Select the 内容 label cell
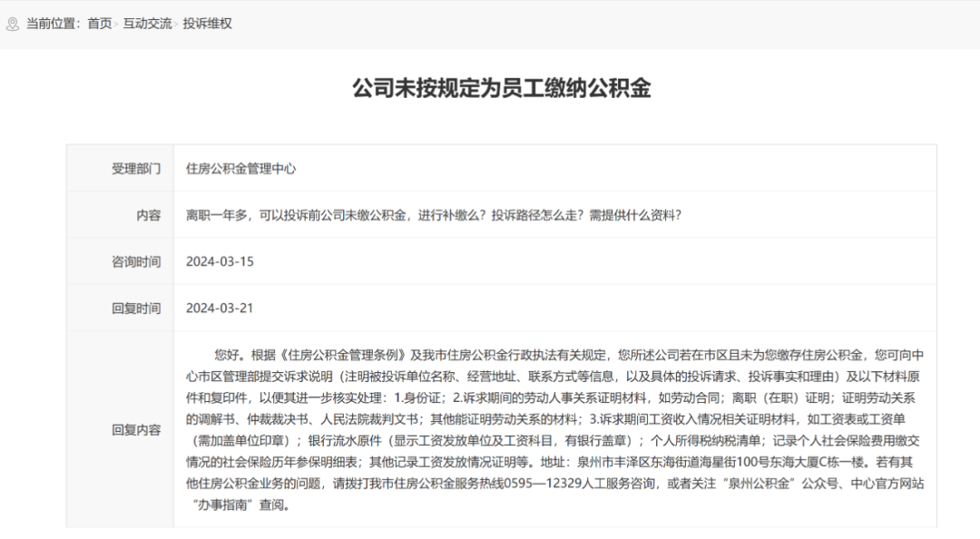 click(120, 215)
